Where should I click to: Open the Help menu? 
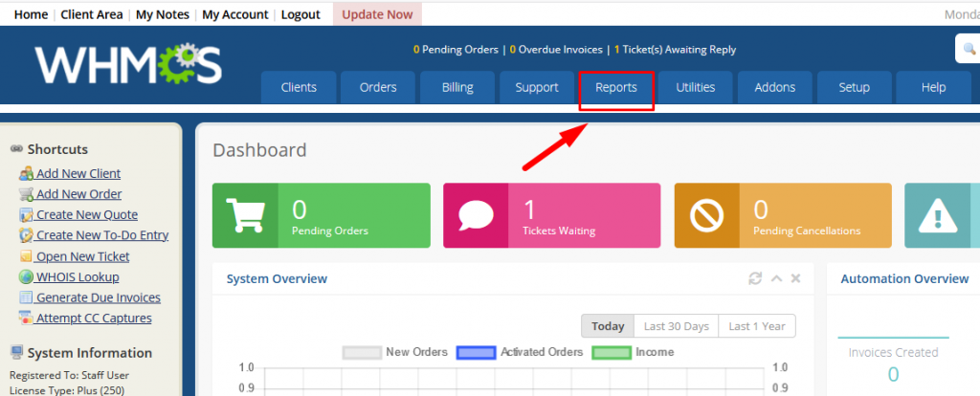pos(934,87)
